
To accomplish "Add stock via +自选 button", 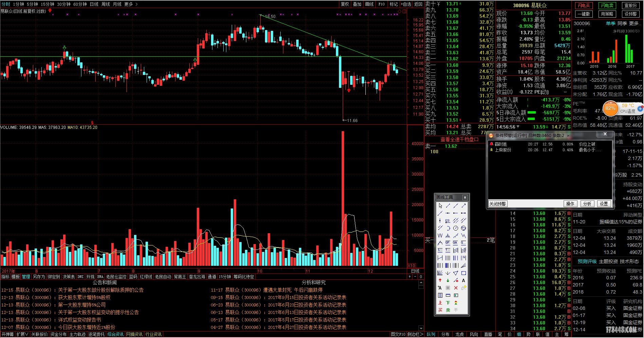I will point(406,4).
